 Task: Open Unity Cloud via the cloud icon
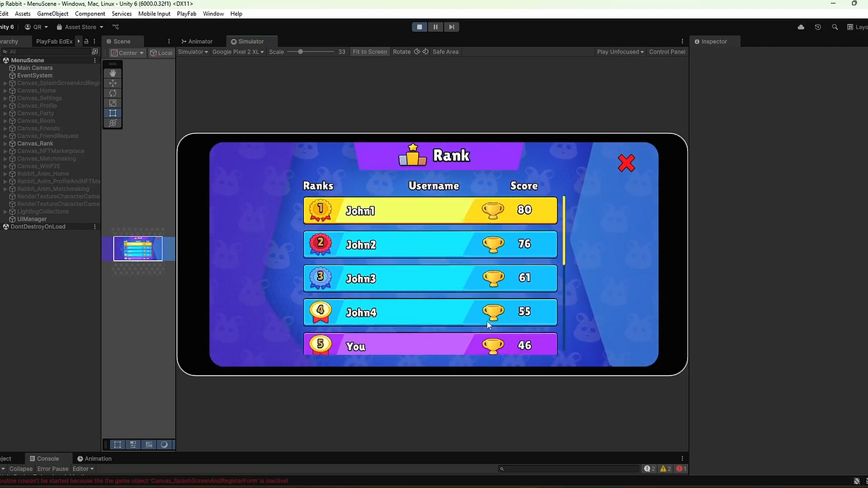coord(800,27)
